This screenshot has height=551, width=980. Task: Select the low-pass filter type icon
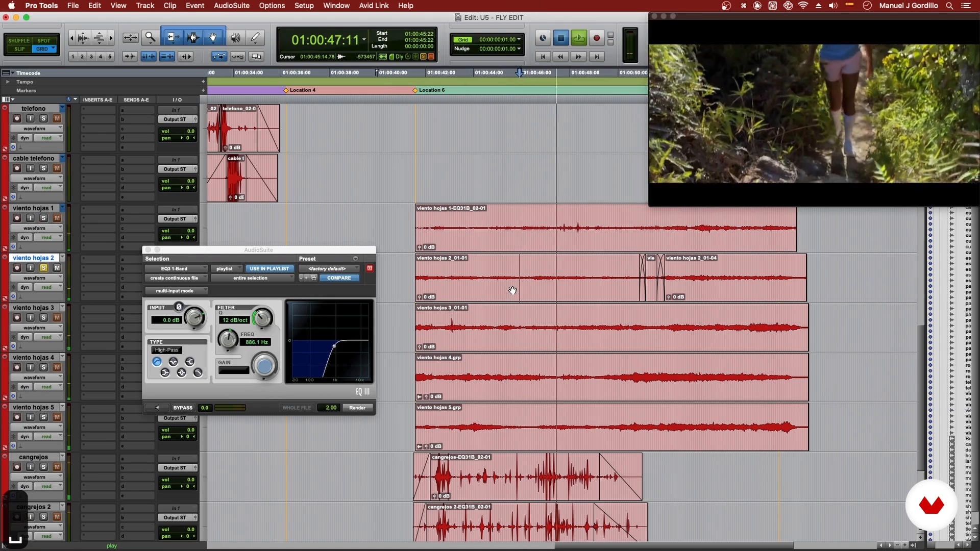tap(198, 373)
